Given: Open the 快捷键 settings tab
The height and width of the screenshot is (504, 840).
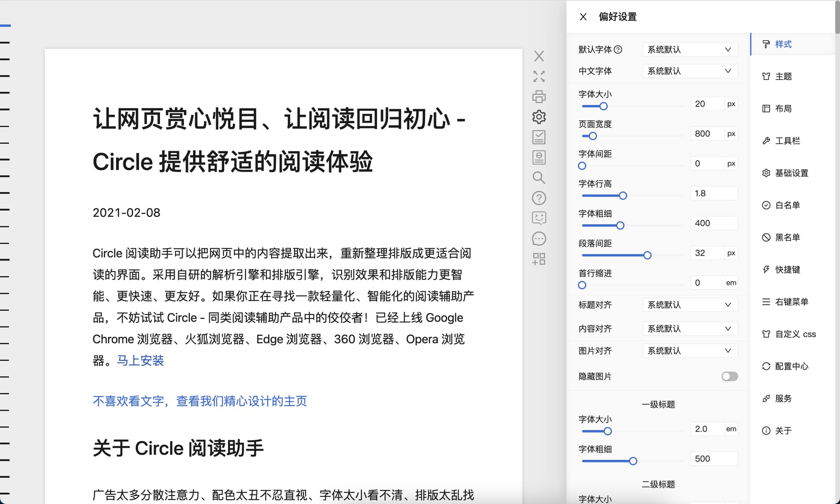Looking at the screenshot, I should coord(787,270).
